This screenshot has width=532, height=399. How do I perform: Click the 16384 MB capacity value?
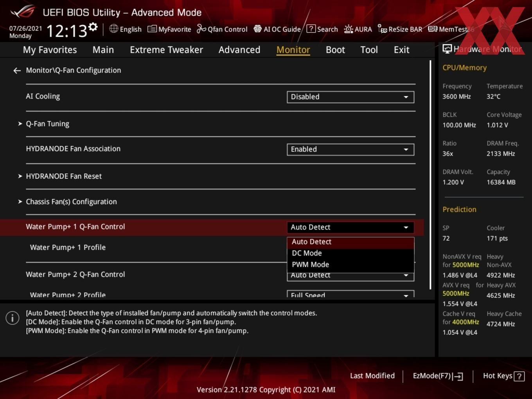[501, 182]
